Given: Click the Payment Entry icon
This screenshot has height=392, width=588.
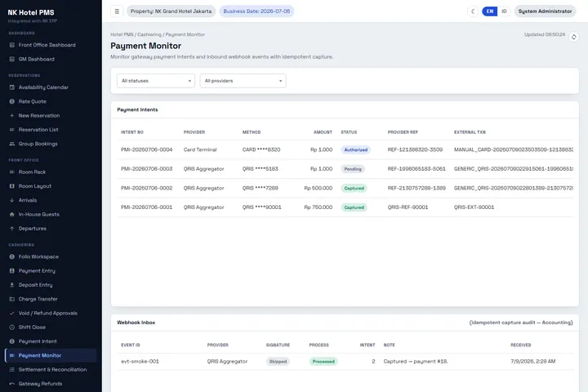Looking at the screenshot, I should coord(12,271).
